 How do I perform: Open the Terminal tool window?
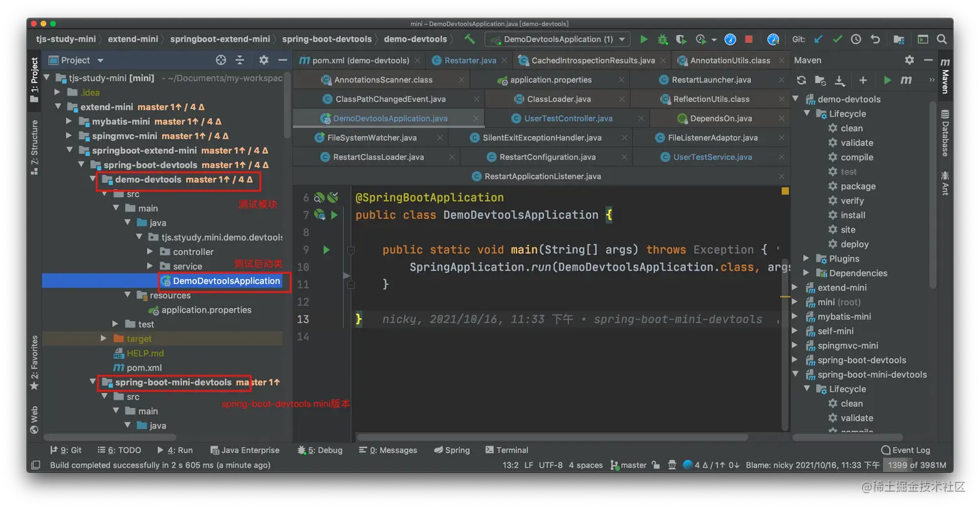click(506, 450)
